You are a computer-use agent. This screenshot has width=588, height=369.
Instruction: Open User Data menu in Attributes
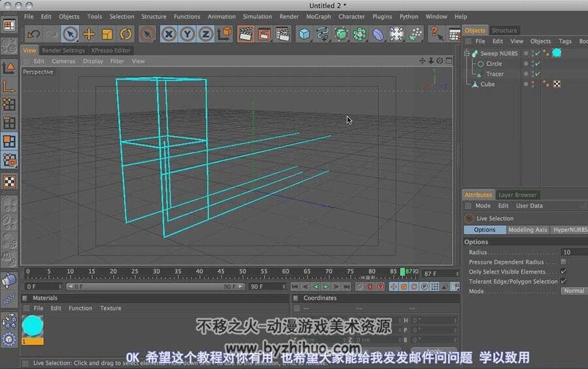coord(529,206)
